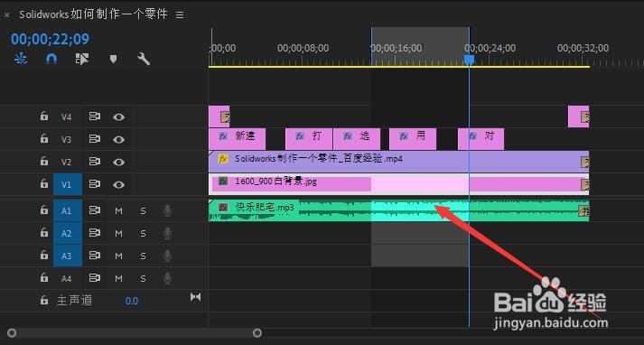Solo track A2 with S button
The width and height of the screenshot is (644, 345).
pyautogui.click(x=143, y=233)
